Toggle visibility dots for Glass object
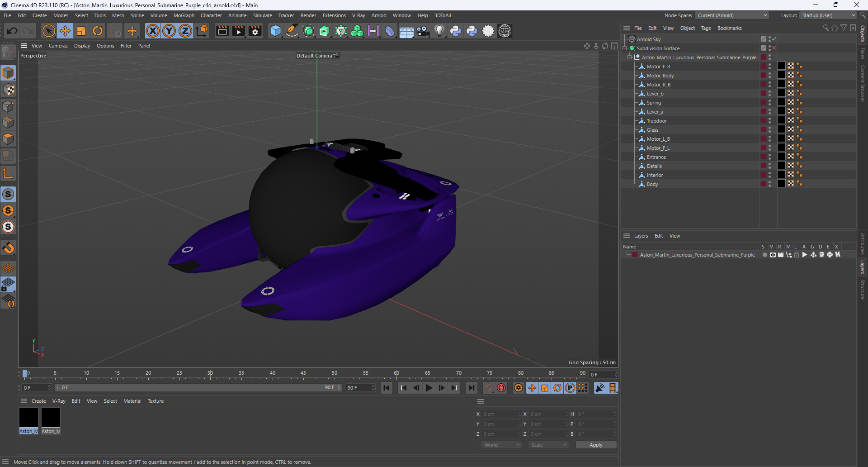Viewport: 868px width, 467px height. (769, 130)
